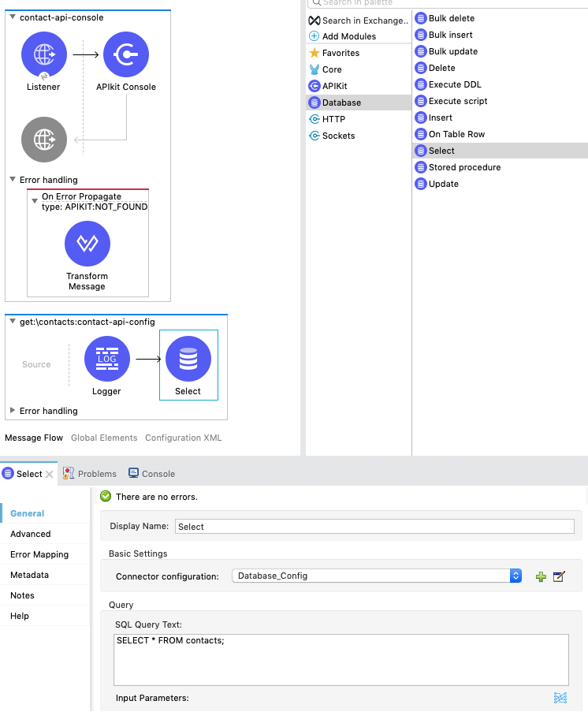The height and width of the screenshot is (712, 588).
Task: Open Core palette category
Action: coord(326,69)
